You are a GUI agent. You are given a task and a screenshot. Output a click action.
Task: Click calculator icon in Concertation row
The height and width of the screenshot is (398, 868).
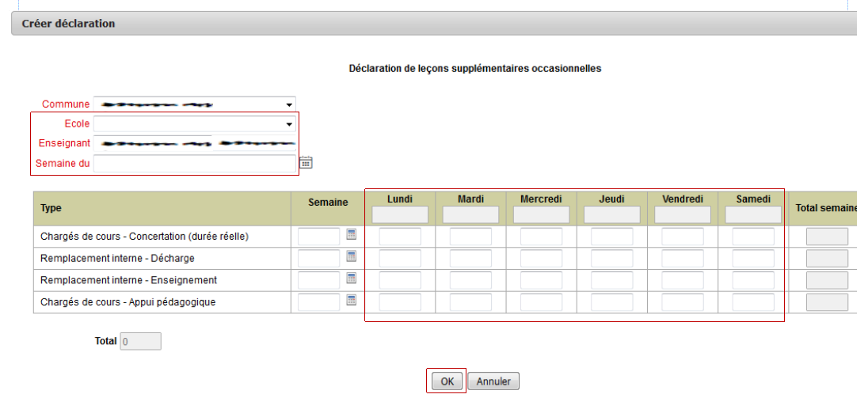click(352, 235)
